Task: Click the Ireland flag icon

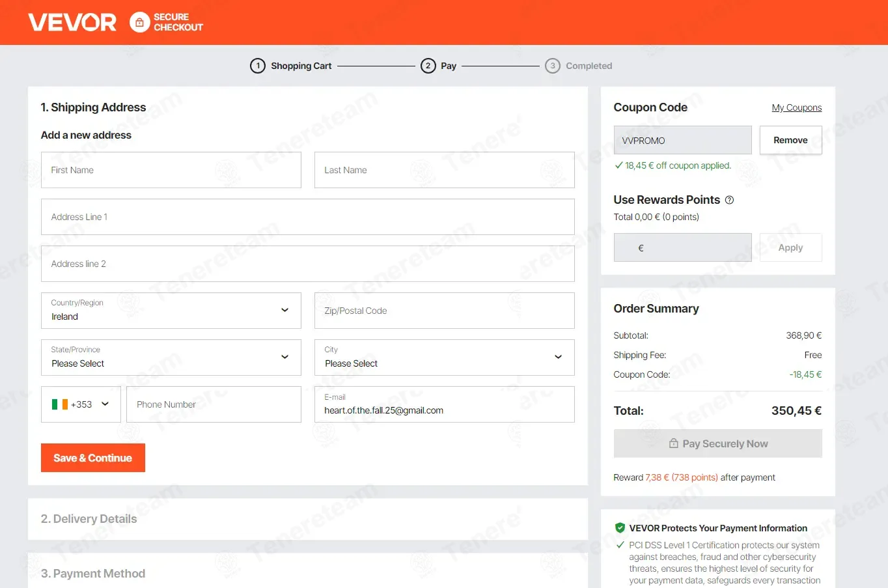Action: pos(60,404)
